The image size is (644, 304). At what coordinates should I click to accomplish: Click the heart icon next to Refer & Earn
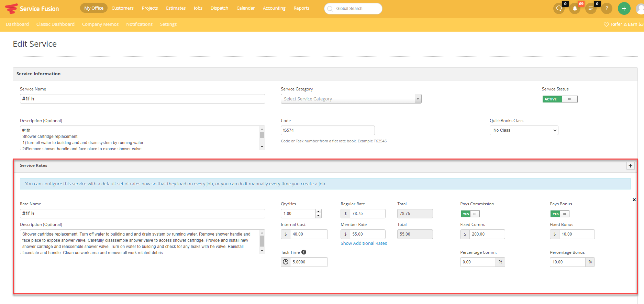[x=606, y=24]
